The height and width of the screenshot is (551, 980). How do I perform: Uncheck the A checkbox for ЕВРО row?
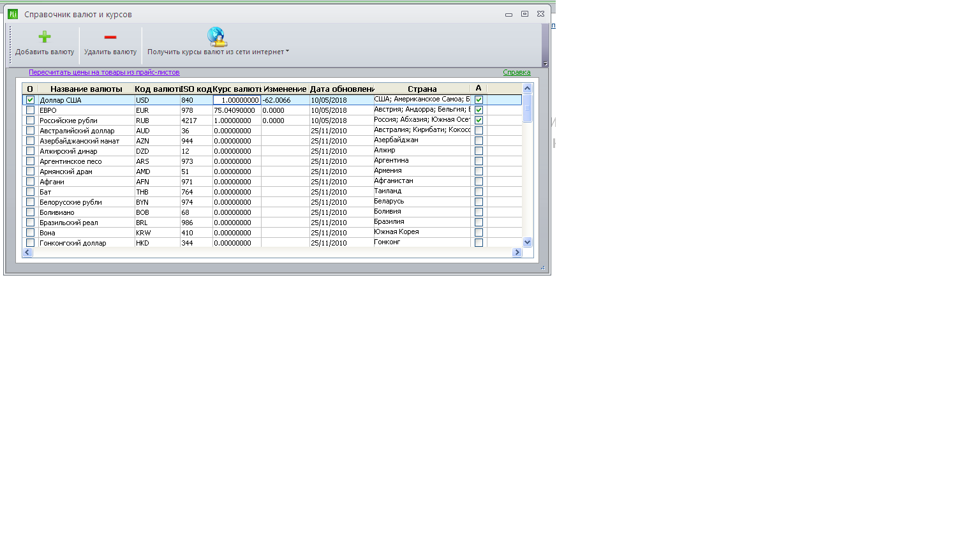point(479,110)
